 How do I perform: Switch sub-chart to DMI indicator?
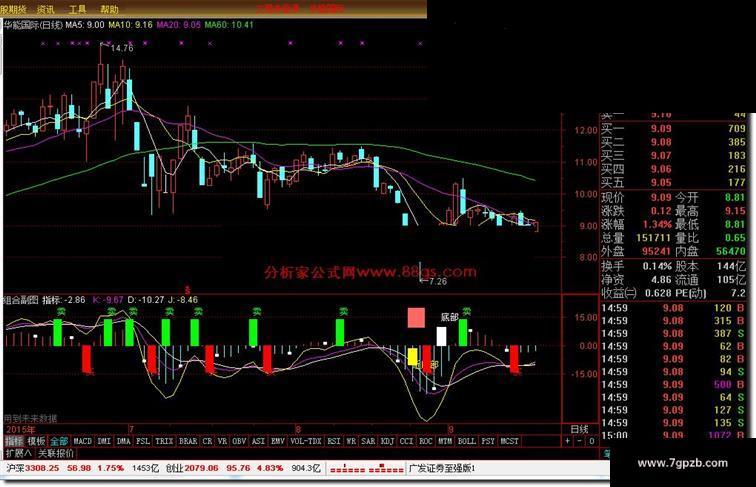pos(104,441)
